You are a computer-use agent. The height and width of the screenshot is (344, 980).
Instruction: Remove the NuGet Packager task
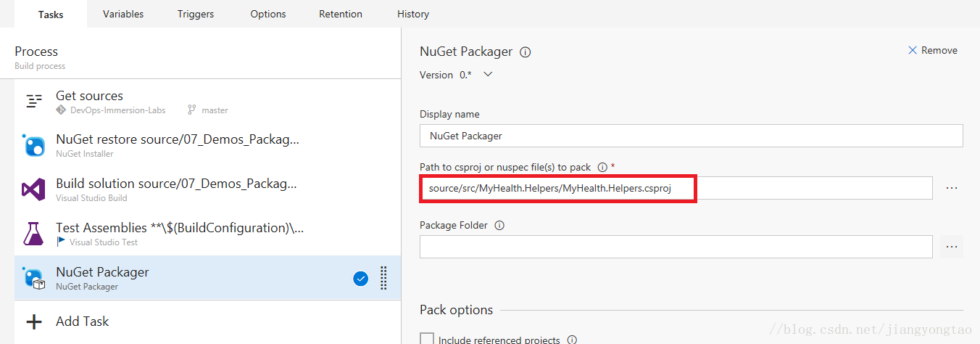933,50
